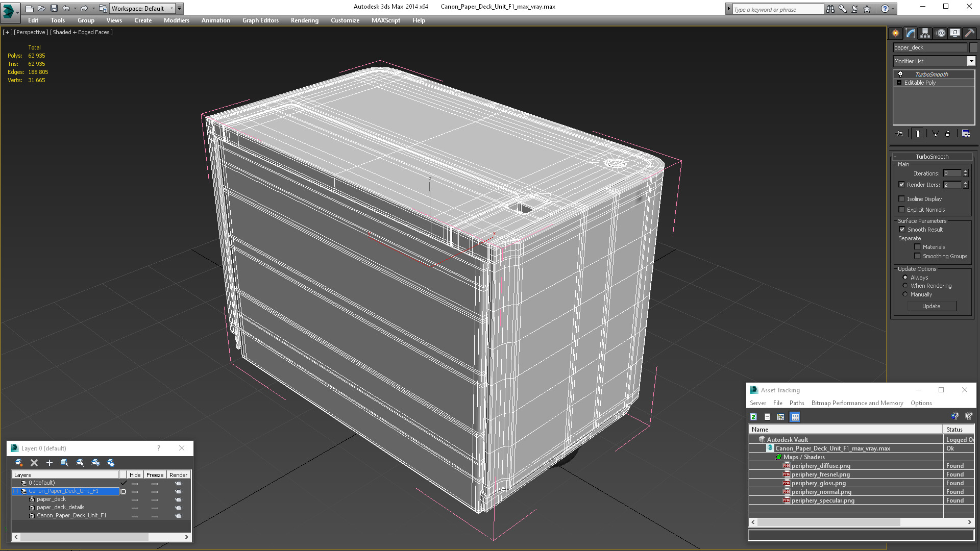Image resolution: width=980 pixels, height=551 pixels.
Task: Expand Editable Poly in modifier stack
Action: click(x=899, y=83)
